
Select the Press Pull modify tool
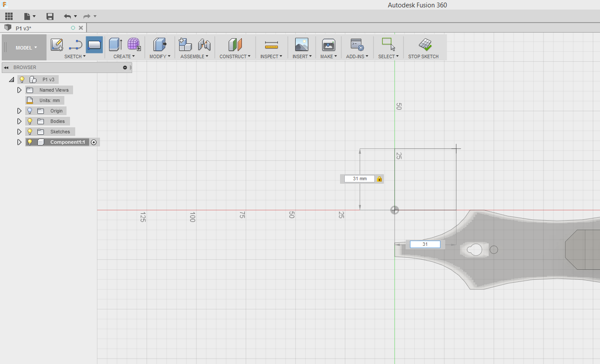160,44
